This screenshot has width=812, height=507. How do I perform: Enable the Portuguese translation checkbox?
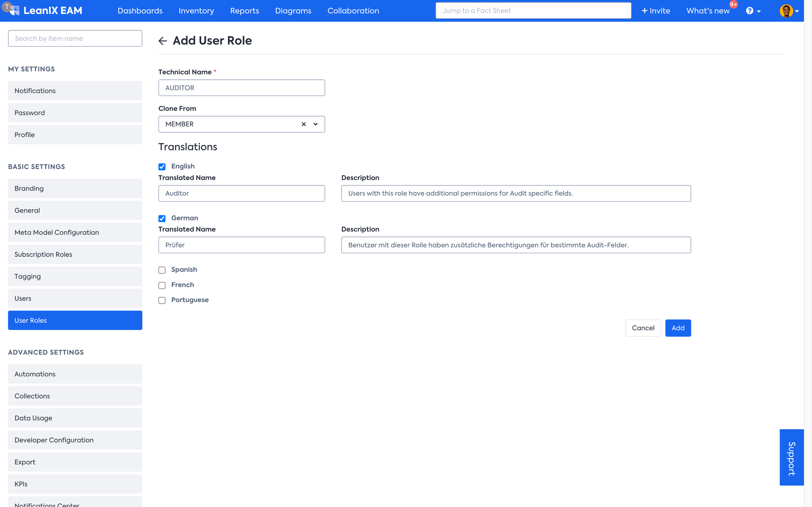click(162, 301)
